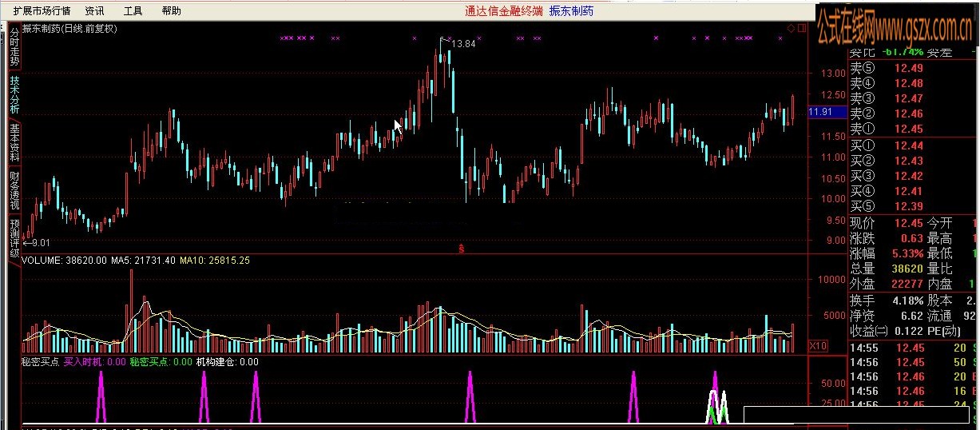980x430 pixels.
Task: Open the 基本资料 side tab
Action: (x=14, y=143)
